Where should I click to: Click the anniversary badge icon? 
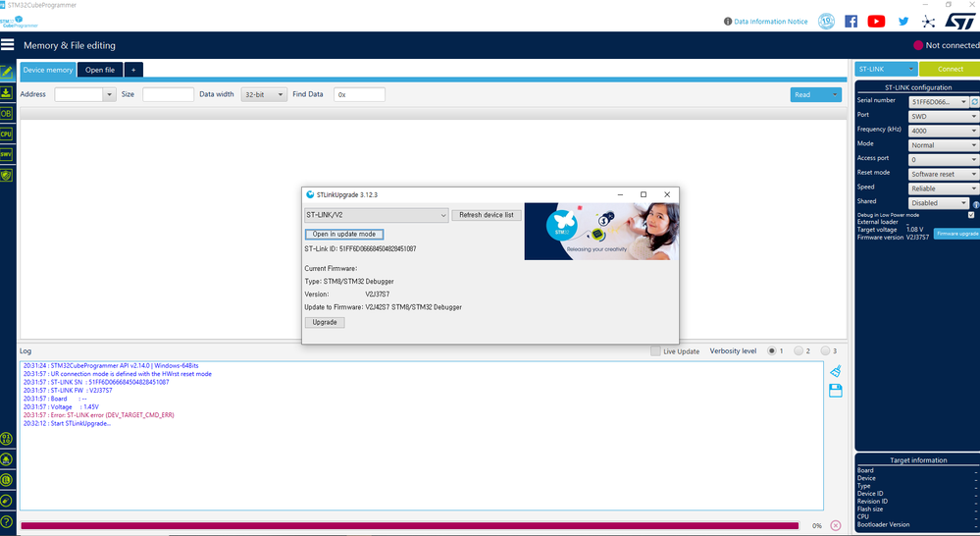click(x=826, y=22)
